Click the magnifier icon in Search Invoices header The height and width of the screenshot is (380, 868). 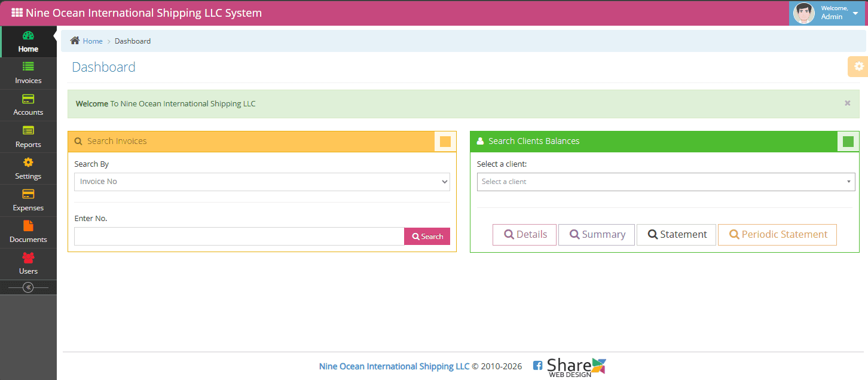(x=78, y=142)
